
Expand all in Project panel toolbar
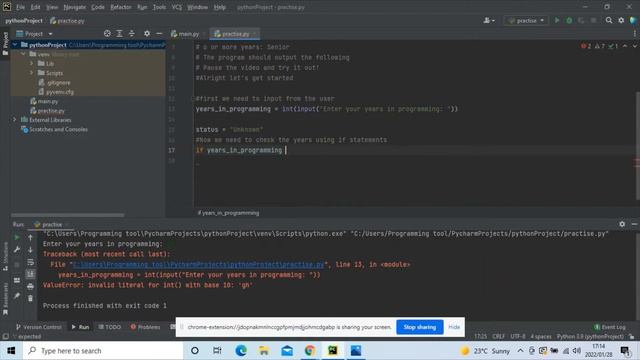[119, 34]
